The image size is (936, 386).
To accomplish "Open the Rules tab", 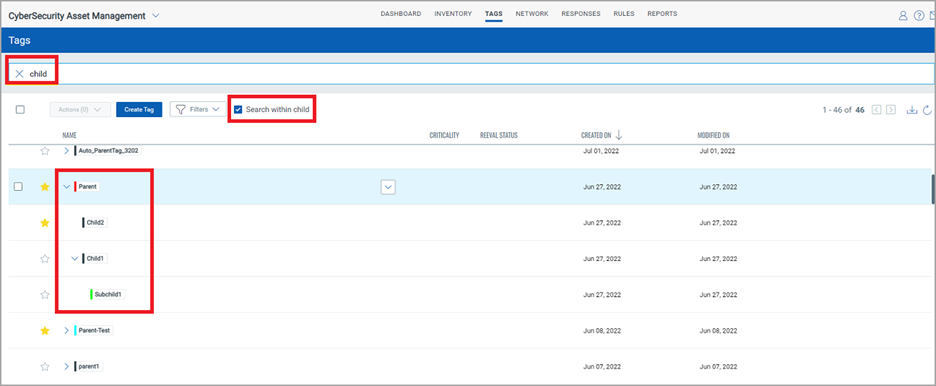I will [624, 14].
